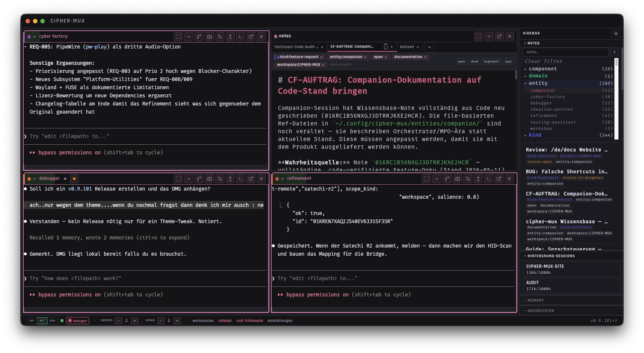Open dropdown chevron in debugger pane header

189,179
